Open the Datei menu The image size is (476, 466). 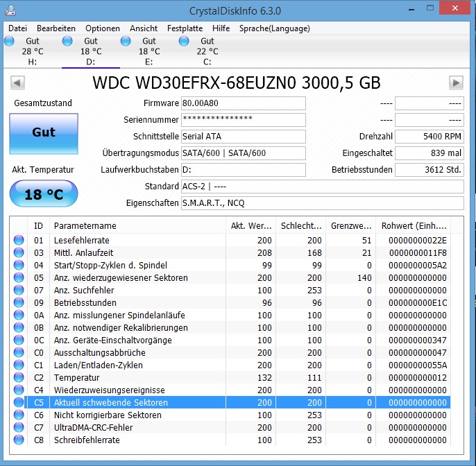click(x=17, y=28)
